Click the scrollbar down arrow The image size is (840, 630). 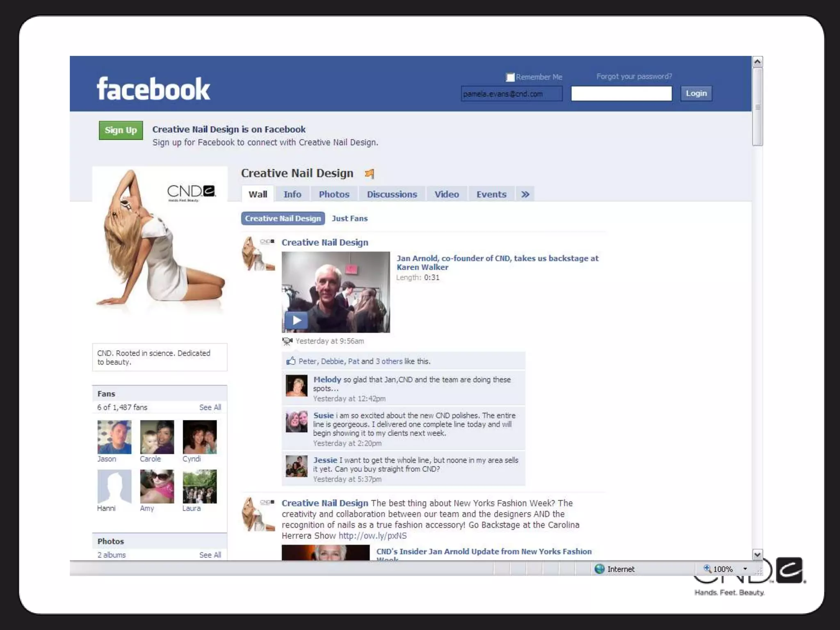[x=757, y=555]
